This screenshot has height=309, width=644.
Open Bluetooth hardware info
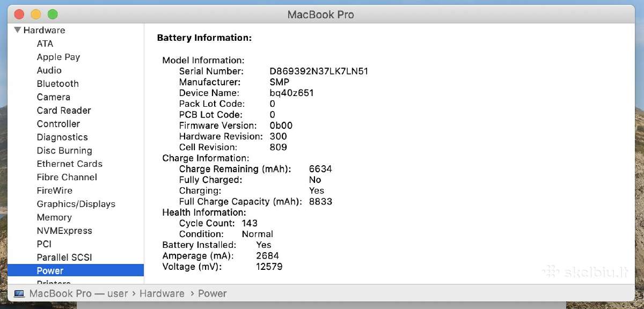click(57, 84)
